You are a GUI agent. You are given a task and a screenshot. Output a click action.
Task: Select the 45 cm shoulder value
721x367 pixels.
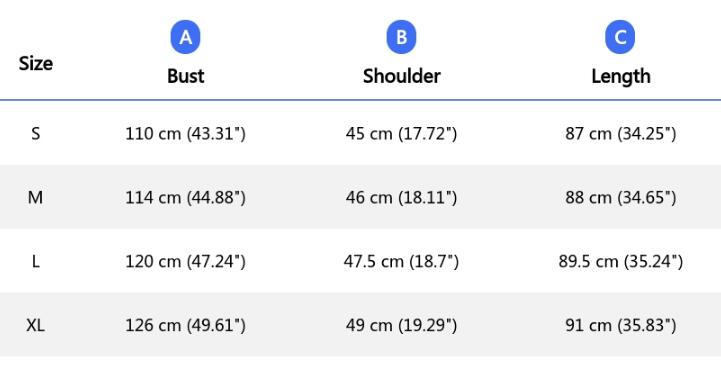tap(401, 134)
